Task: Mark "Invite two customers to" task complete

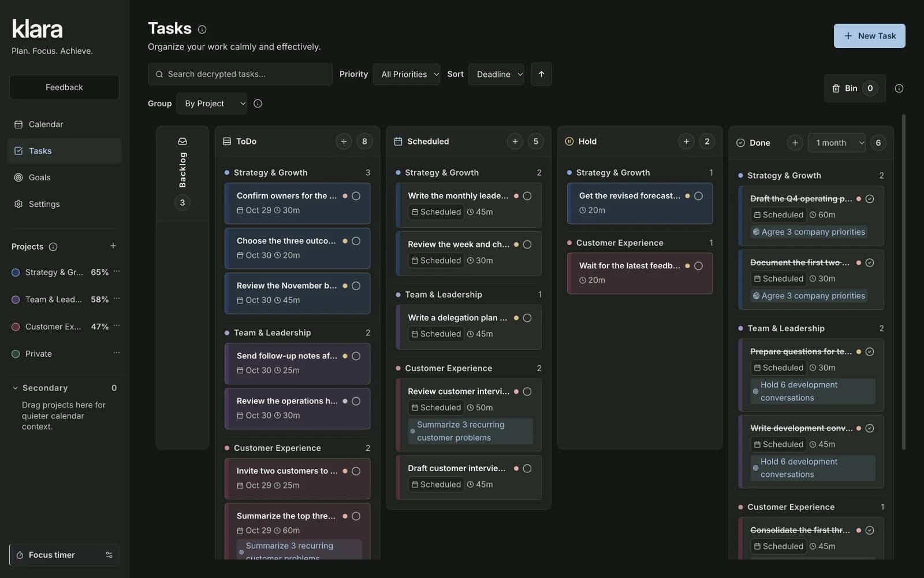Action: pos(356,471)
